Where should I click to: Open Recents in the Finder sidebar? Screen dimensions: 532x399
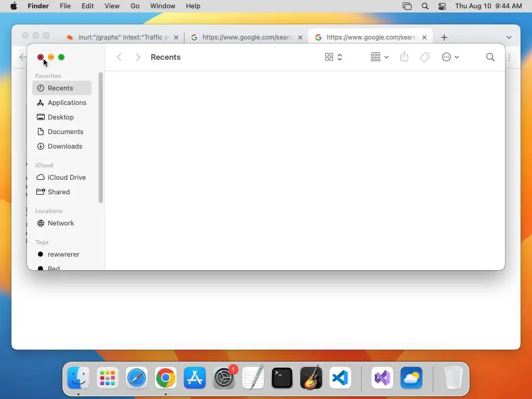62,88
